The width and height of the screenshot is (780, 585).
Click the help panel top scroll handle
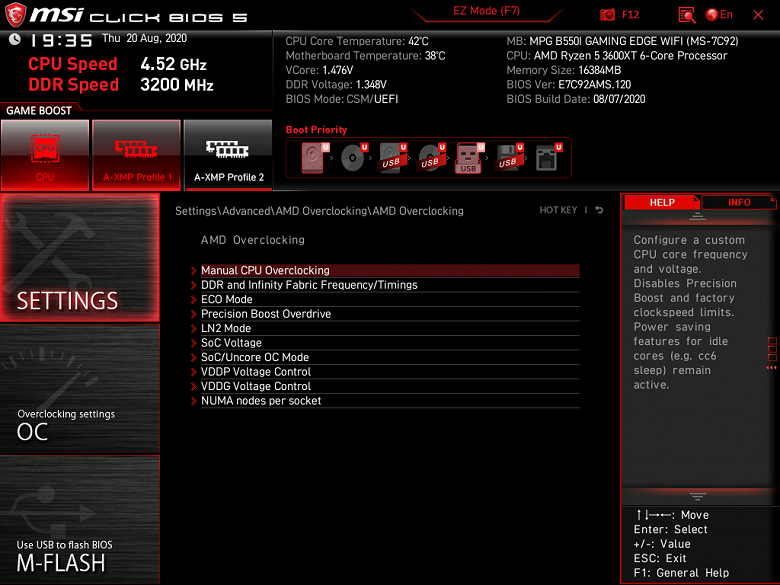pos(697,216)
